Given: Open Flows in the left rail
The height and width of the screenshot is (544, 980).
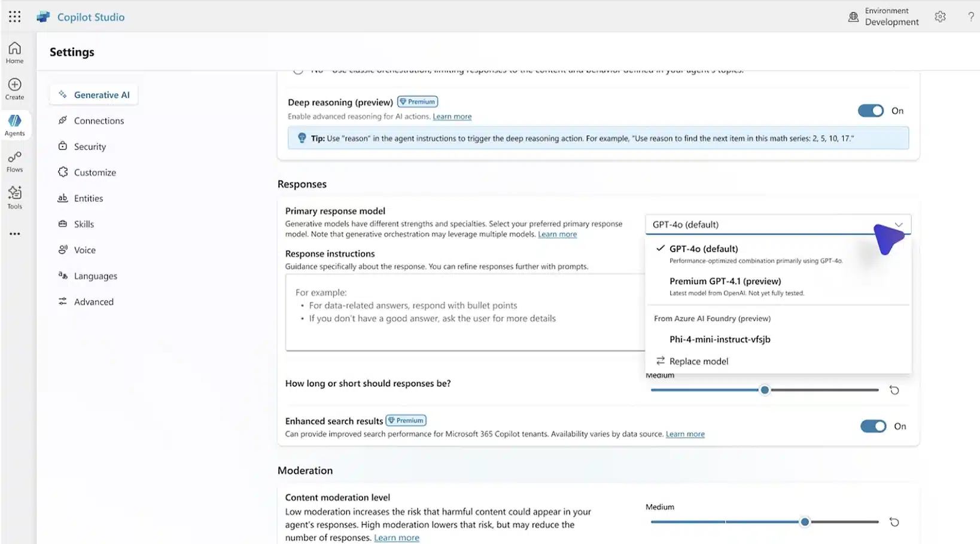Looking at the screenshot, I should [x=15, y=161].
